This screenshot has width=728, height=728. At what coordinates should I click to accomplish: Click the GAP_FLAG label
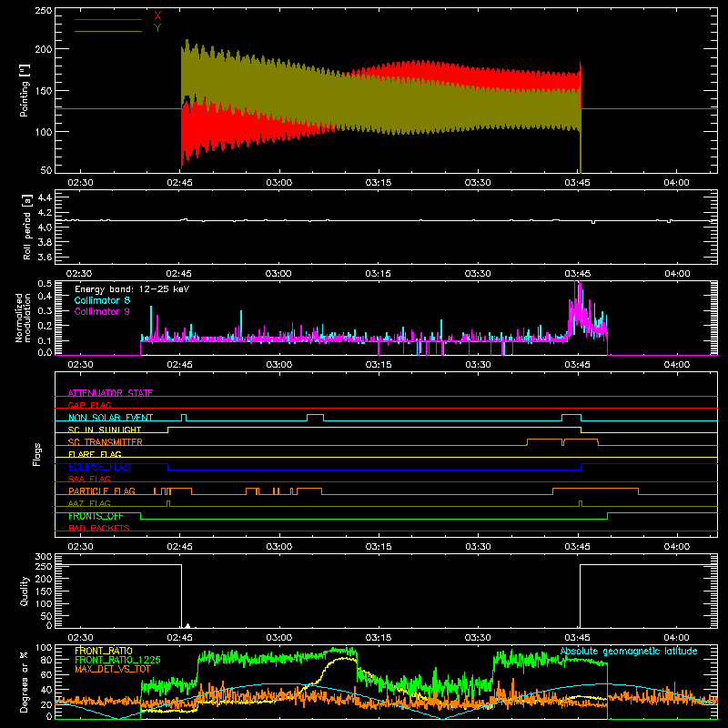pos(89,405)
